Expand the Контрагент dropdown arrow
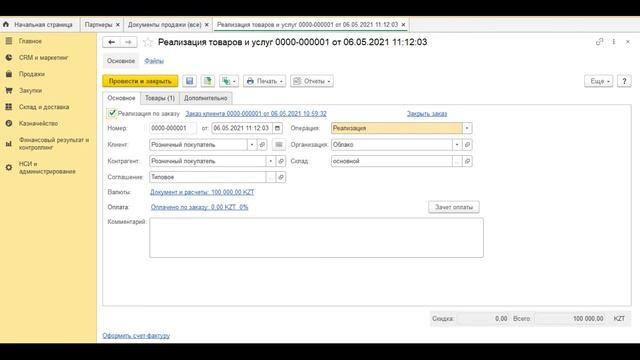640x360 pixels. 270,161
